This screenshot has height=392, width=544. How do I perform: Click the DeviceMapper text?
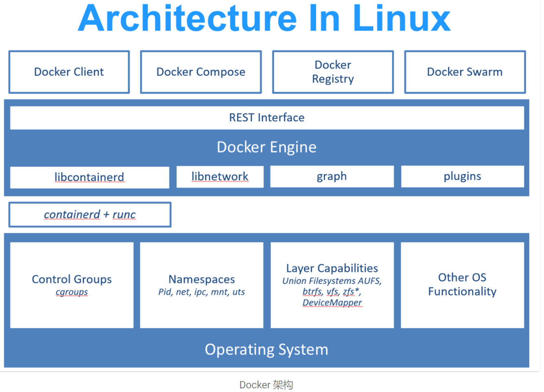[332, 303]
